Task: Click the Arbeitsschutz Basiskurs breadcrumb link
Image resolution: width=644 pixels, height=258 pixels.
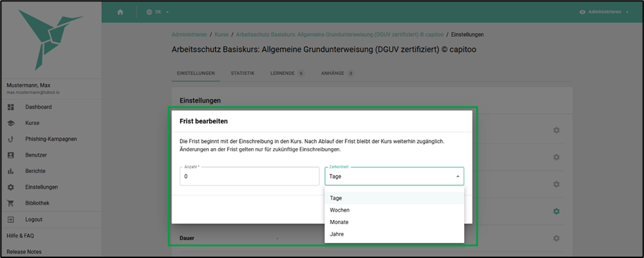Action: click(x=340, y=35)
